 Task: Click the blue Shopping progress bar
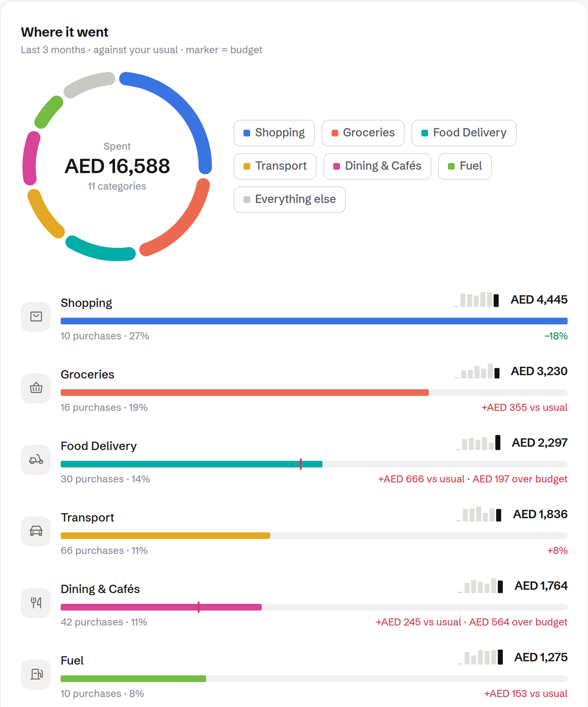point(314,321)
